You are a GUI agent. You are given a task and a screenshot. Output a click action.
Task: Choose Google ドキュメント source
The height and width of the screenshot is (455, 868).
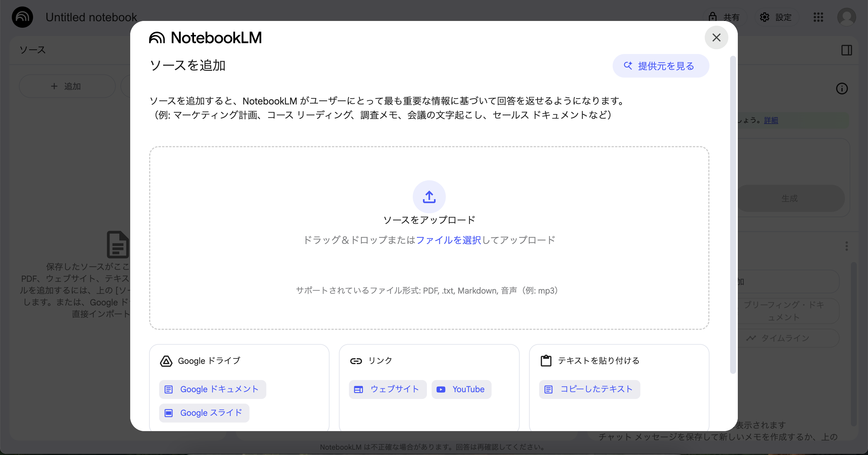(212, 389)
